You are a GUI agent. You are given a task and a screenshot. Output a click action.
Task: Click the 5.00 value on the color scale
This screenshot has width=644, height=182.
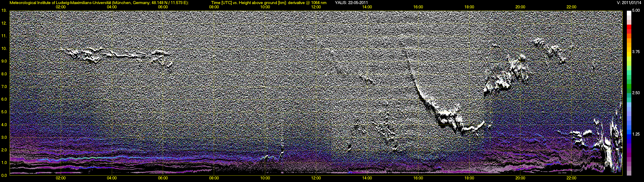click(x=636, y=10)
